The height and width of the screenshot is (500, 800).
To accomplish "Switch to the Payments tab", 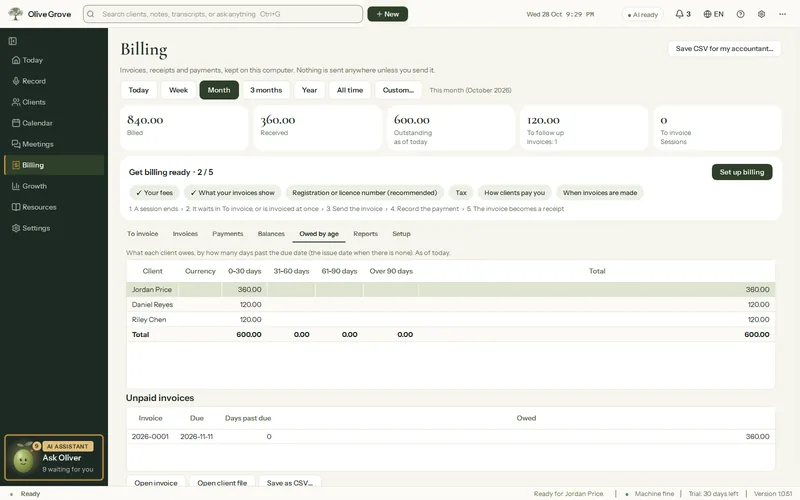I will tap(228, 234).
